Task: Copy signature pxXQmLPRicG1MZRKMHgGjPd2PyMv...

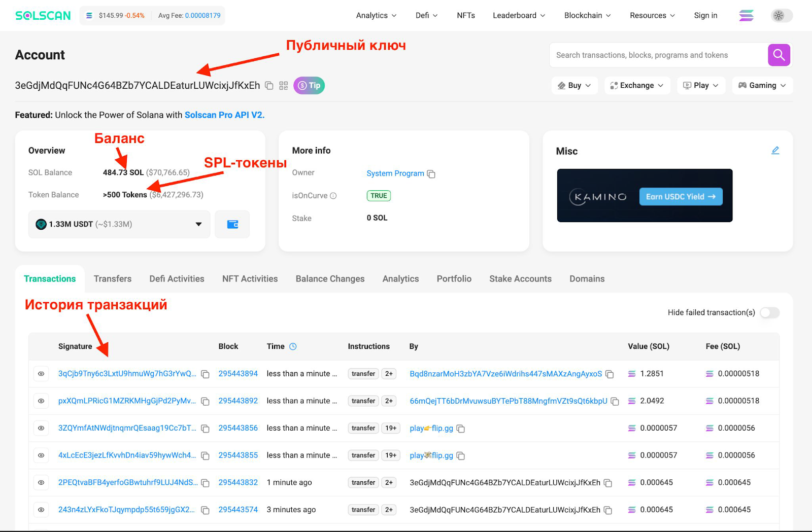Action: pos(206,401)
